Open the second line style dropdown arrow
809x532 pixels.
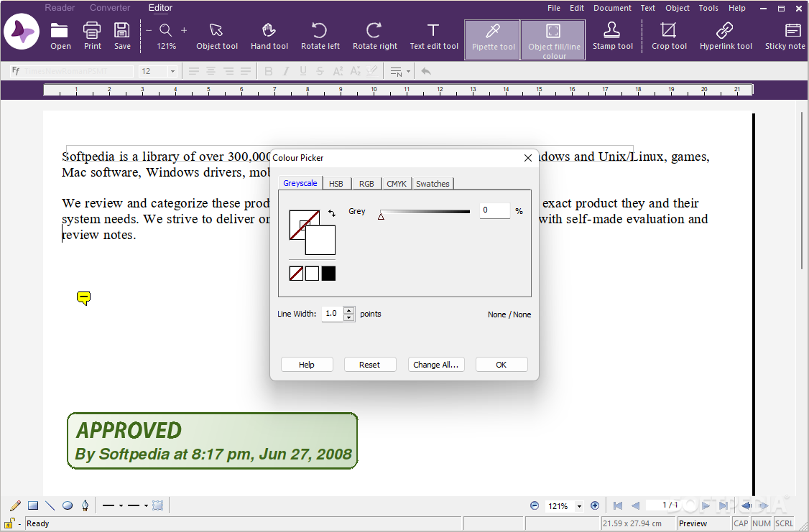[146, 505]
